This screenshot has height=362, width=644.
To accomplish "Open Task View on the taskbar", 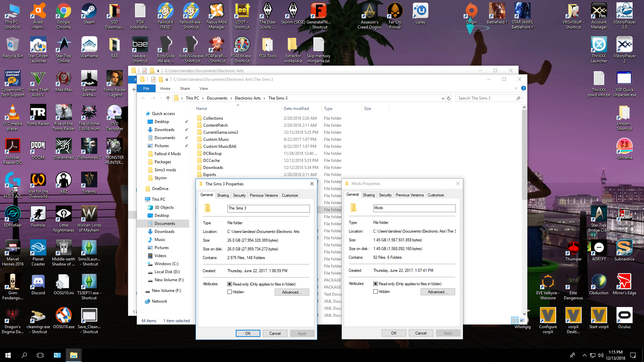I will (x=40, y=355).
